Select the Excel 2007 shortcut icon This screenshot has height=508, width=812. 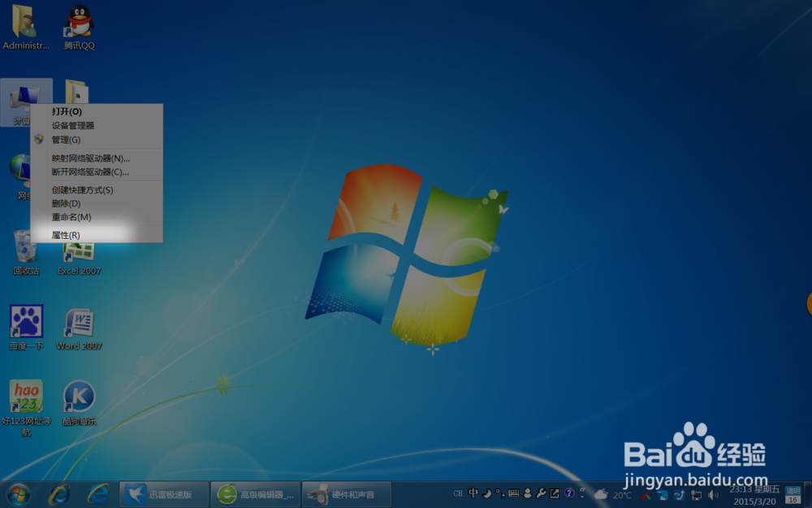pos(80,258)
